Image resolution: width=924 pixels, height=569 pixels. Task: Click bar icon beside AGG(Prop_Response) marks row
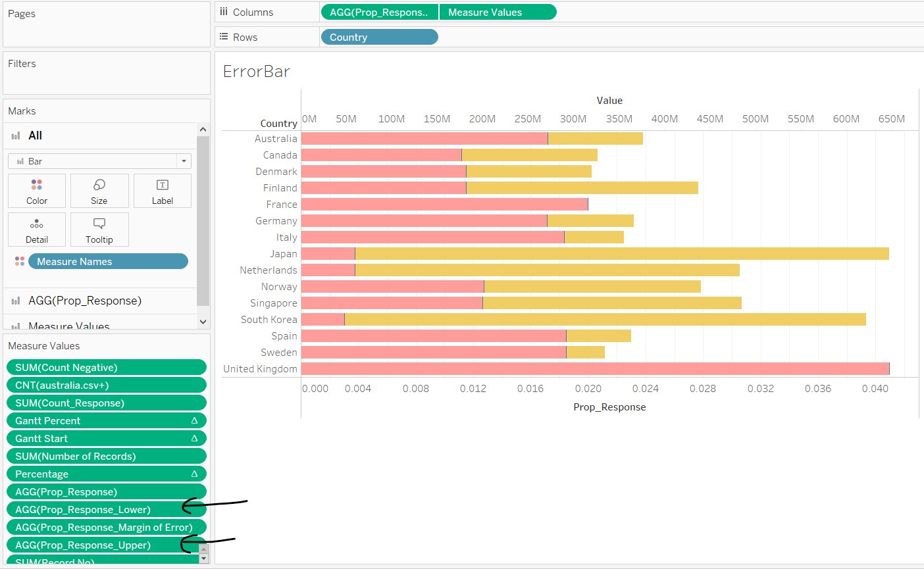pos(16,301)
